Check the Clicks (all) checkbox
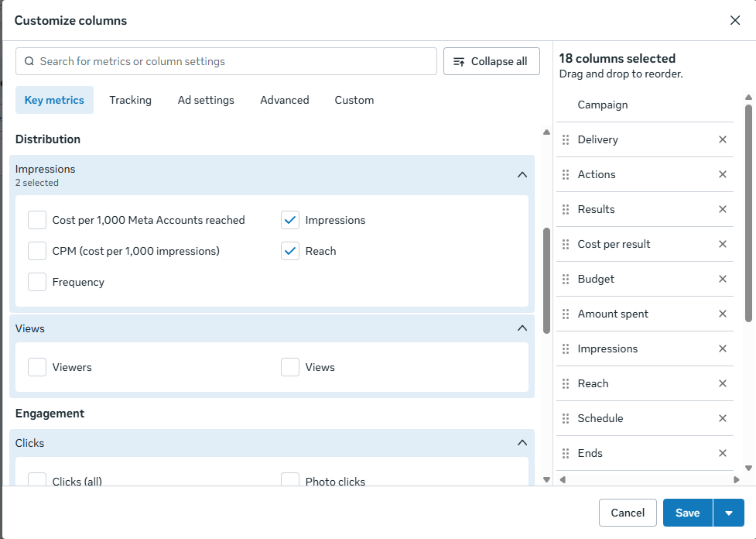This screenshot has width=756, height=539. point(37,479)
